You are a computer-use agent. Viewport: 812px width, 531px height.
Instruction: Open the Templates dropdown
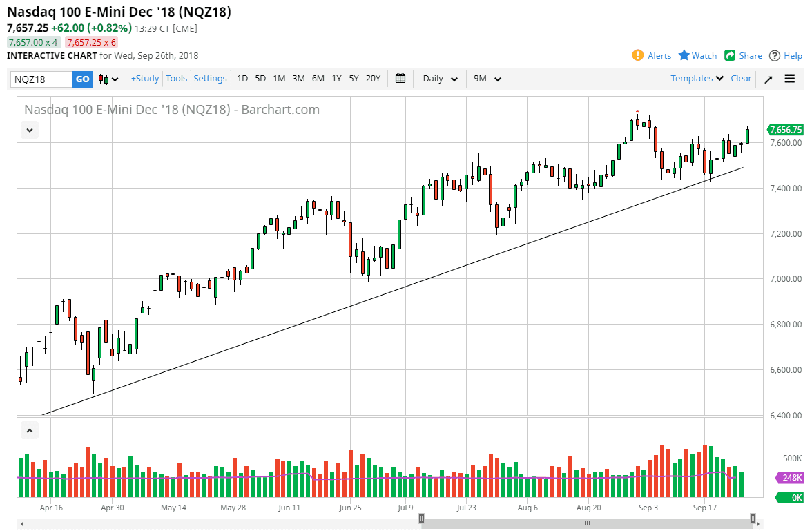(696, 79)
